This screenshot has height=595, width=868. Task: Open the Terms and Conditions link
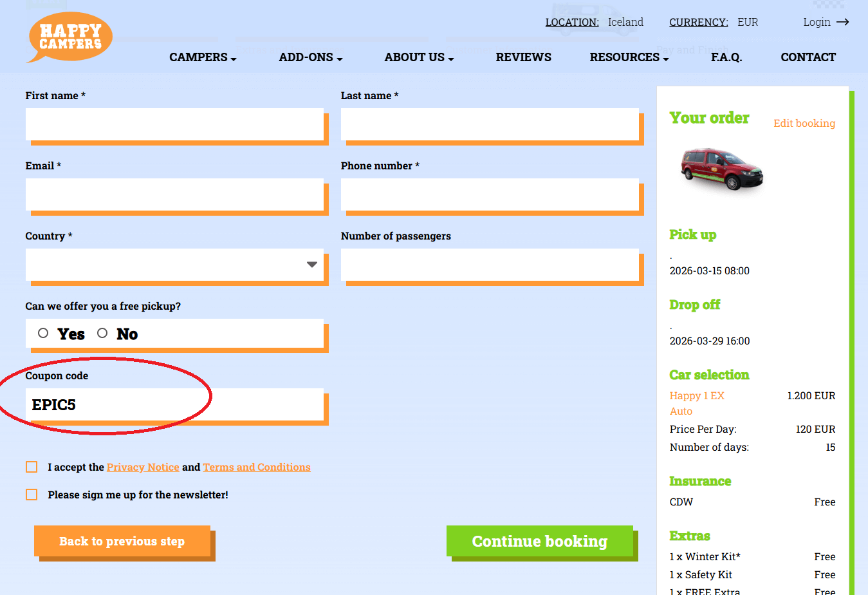(x=256, y=467)
